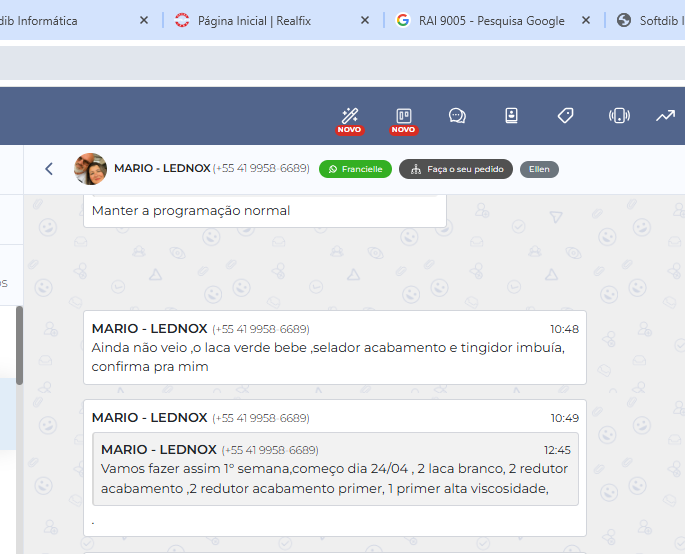Close the RAI 9005 Google tab
Screen dimensions: 685x554
[586, 20]
